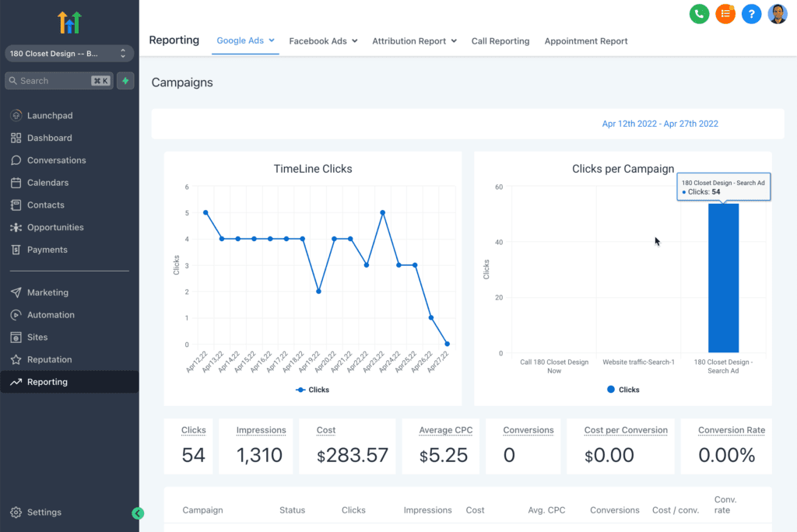Toggle Clicks legend in TimeLine chart
The image size is (797, 532).
[x=312, y=390]
